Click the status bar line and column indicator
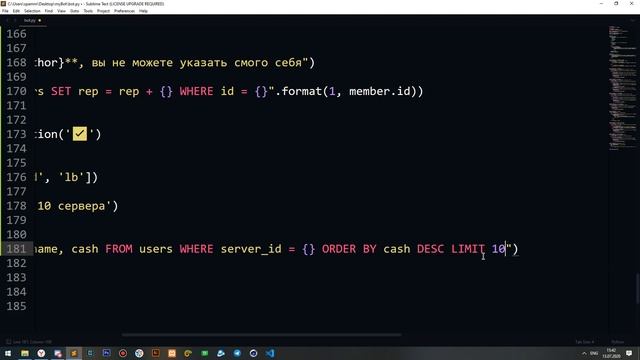 [x=33, y=342]
